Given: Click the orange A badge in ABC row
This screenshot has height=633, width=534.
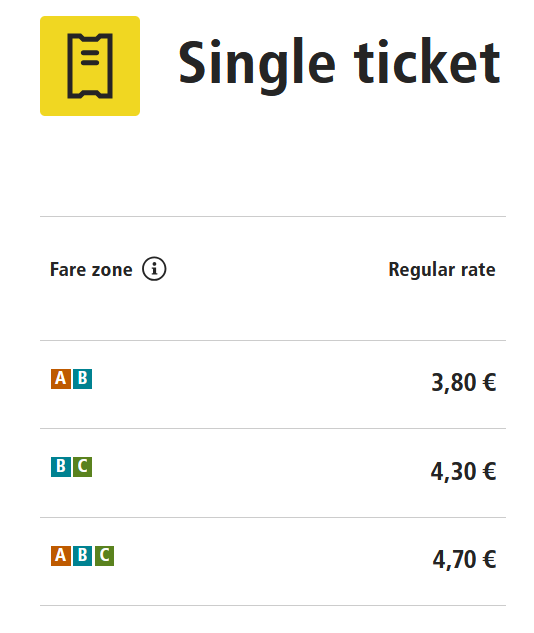Looking at the screenshot, I should click(x=61, y=555).
